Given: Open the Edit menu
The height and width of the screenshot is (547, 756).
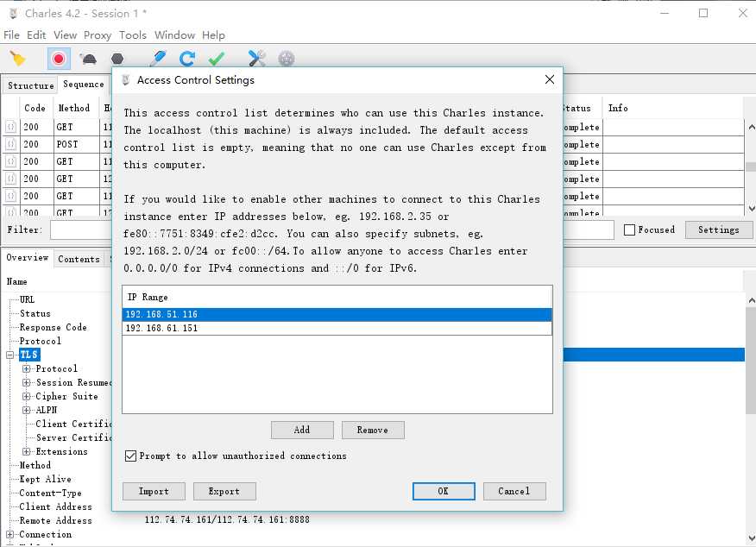Looking at the screenshot, I should (36, 35).
